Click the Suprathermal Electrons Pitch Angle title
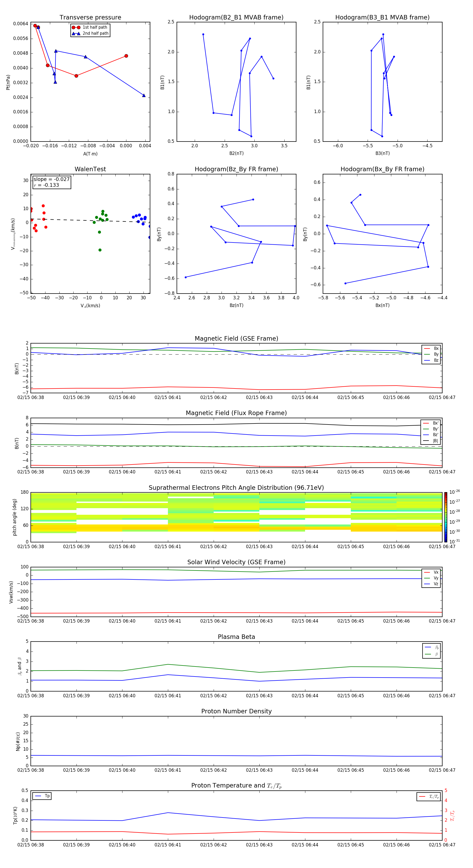Image resolution: width=473 pixels, height=868 pixels. point(236,488)
